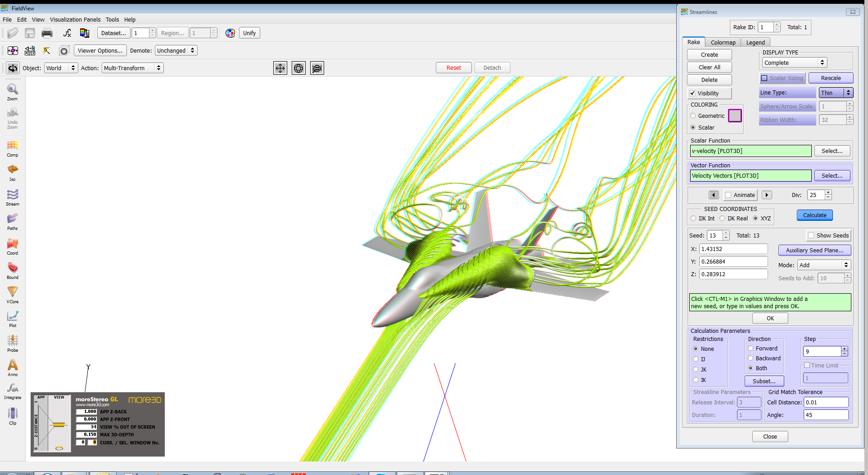Open the Coord surface panel
The image size is (868, 475).
point(13,246)
